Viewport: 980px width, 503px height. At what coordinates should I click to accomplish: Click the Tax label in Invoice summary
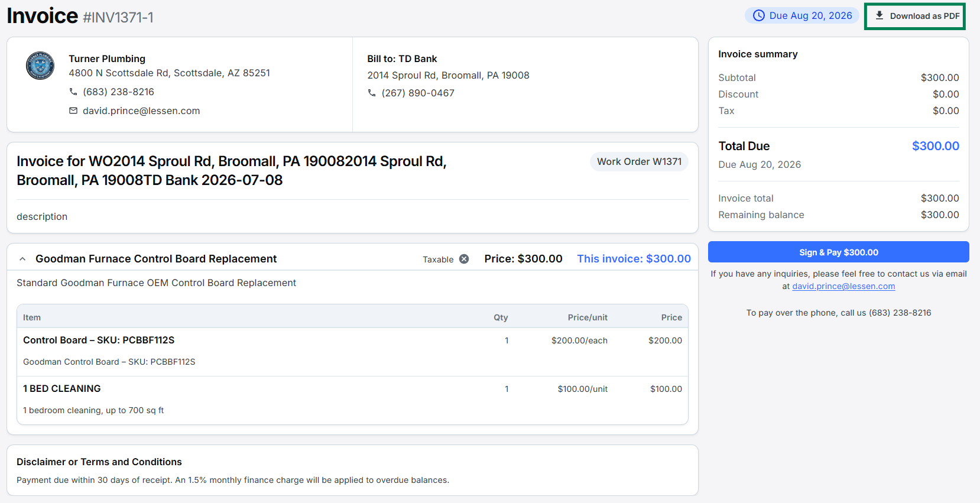point(726,111)
